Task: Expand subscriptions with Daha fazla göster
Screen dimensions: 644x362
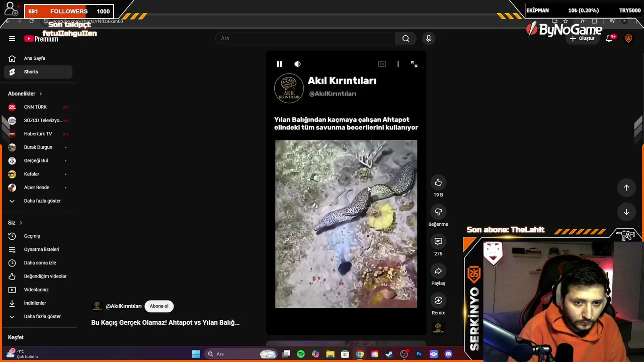Action: (x=38, y=201)
